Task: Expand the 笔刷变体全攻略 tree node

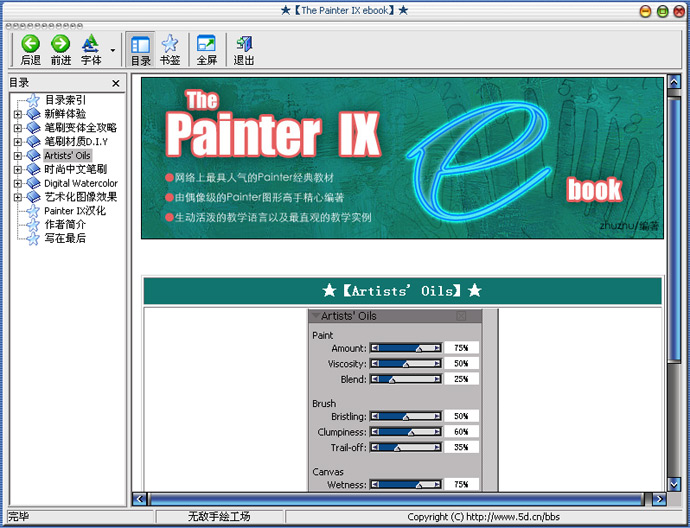Action: coord(18,128)
